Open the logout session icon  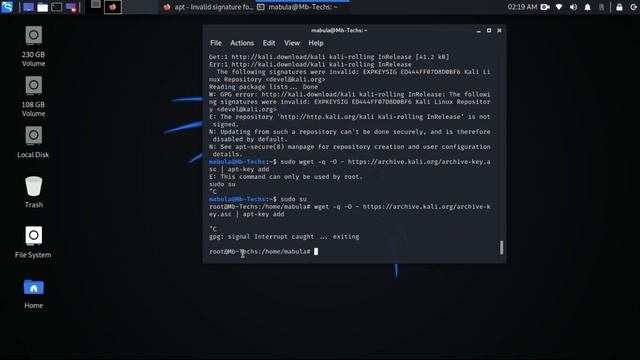click(633, 7)
